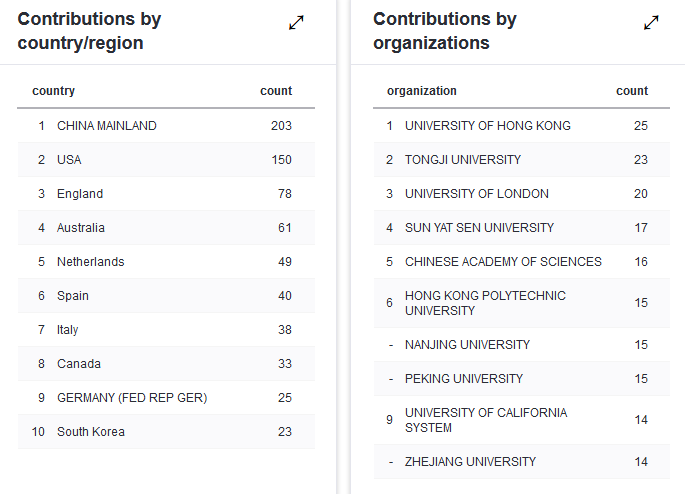Select GERMANY (FED REP GER) row
The height and width of the screenshot is (494, 685).
[132, 398]
